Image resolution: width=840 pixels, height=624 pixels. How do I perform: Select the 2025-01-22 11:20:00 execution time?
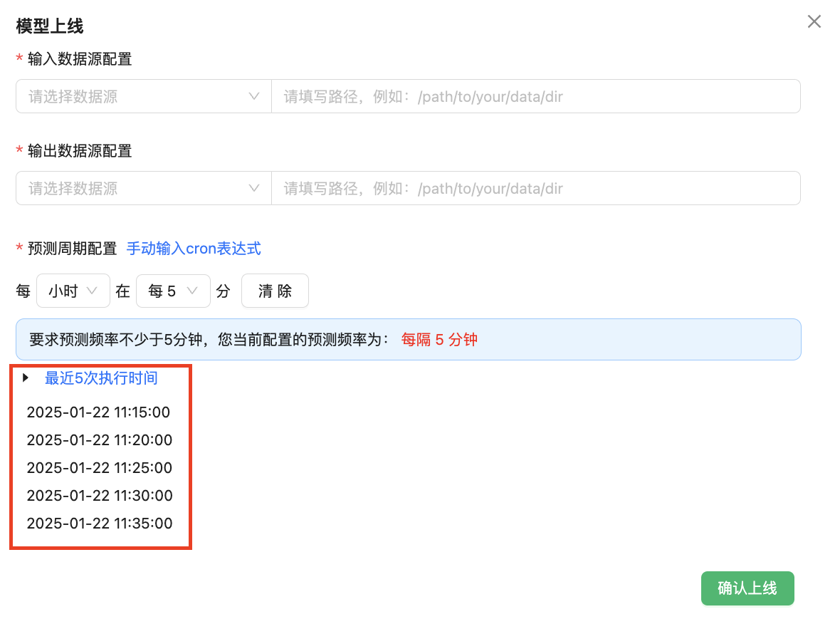(x=99, y=440)
